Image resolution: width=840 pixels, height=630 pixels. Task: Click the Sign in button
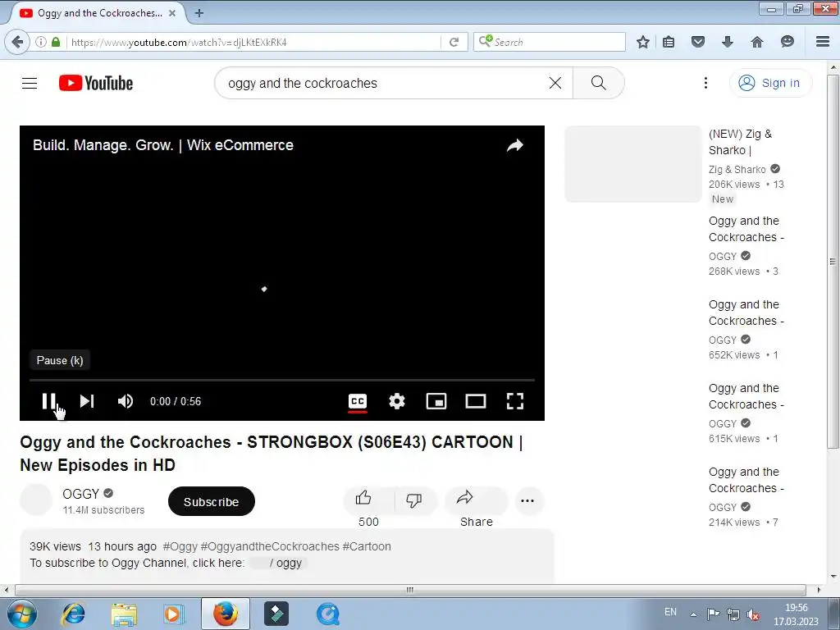pyautogui.click(x=770, y=83)
